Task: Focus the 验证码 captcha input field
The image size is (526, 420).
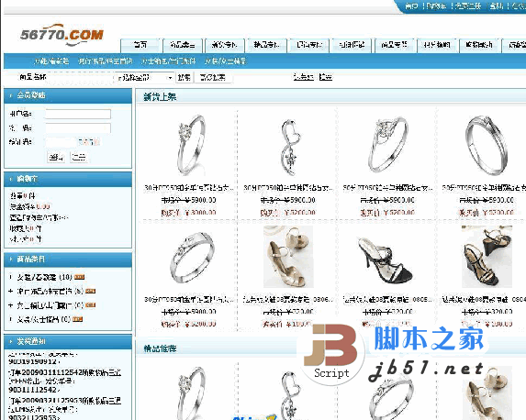Action: pos(62,142)
